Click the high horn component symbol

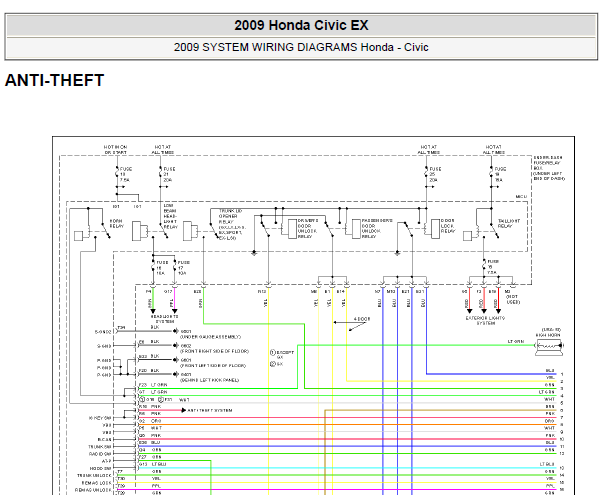549,347
